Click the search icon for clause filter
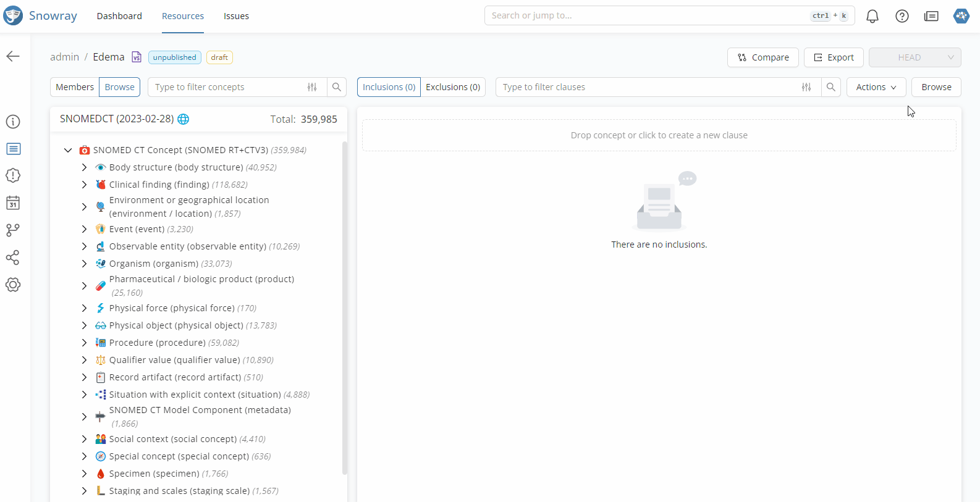 pyautogui.click(x=830, y=87)
